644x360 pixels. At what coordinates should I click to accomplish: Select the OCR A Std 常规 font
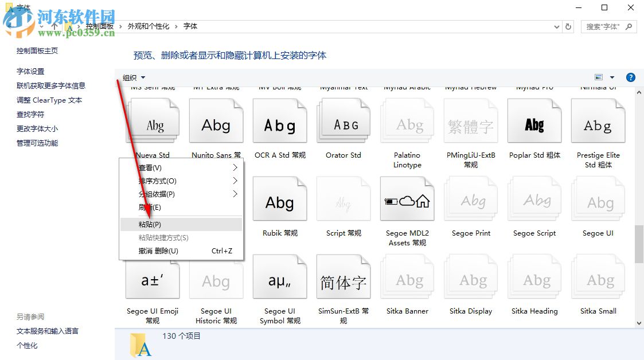279,120
